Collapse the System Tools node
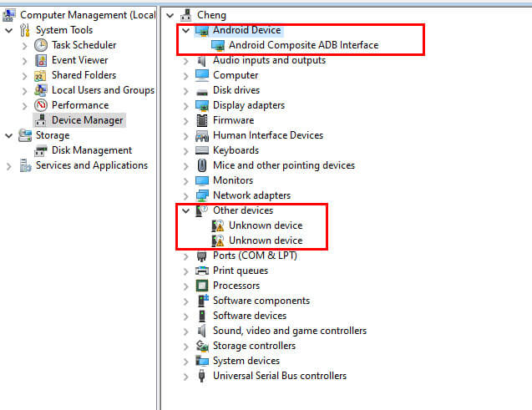Viewport: 532px width, 410px height. tap(9, 30)
